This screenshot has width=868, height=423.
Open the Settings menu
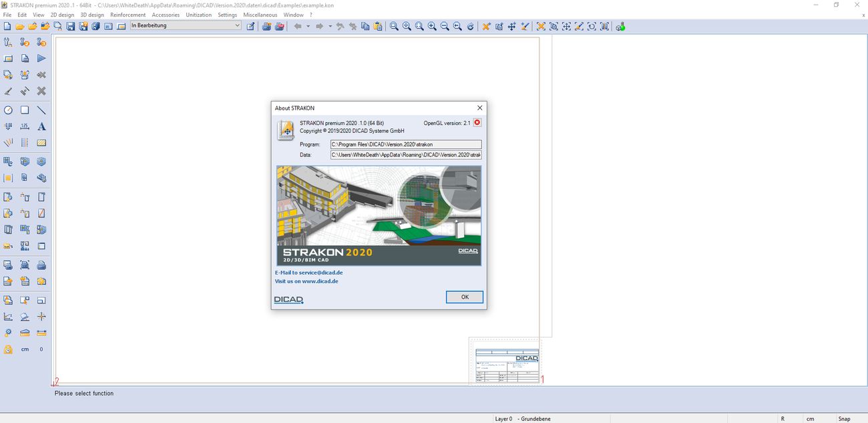(228, 15)
